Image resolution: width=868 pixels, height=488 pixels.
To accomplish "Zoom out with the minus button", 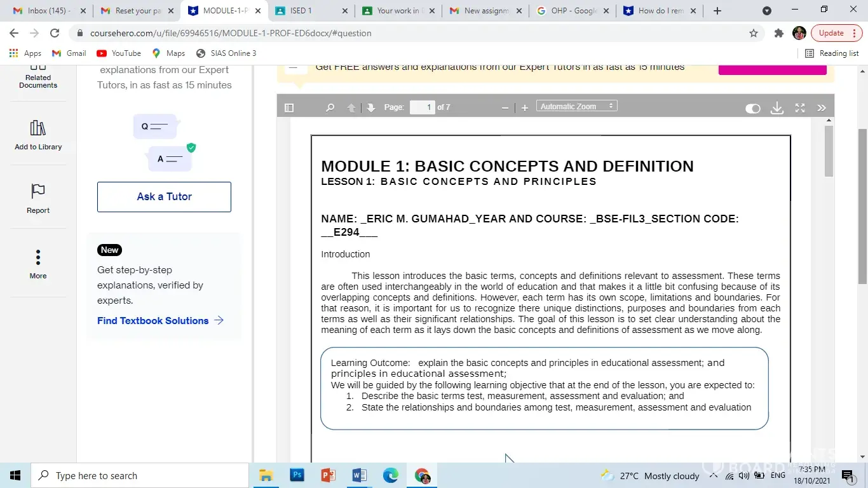I will (505, 108).
